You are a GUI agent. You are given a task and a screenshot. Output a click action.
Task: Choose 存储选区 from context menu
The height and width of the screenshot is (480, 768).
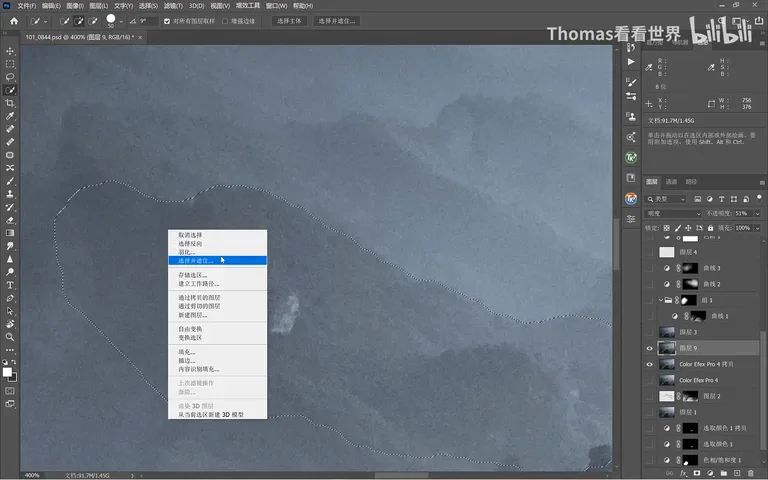217,275
